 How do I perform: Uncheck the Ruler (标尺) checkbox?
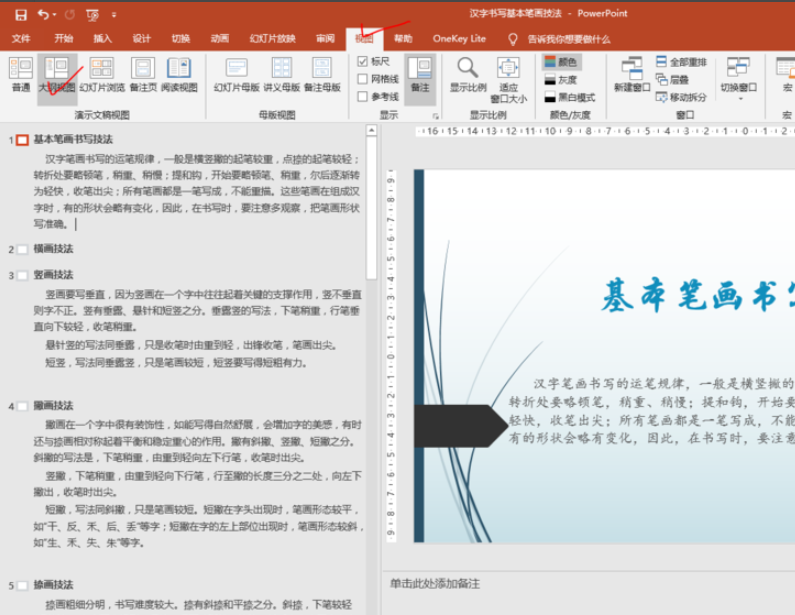(x=363, y=61)
